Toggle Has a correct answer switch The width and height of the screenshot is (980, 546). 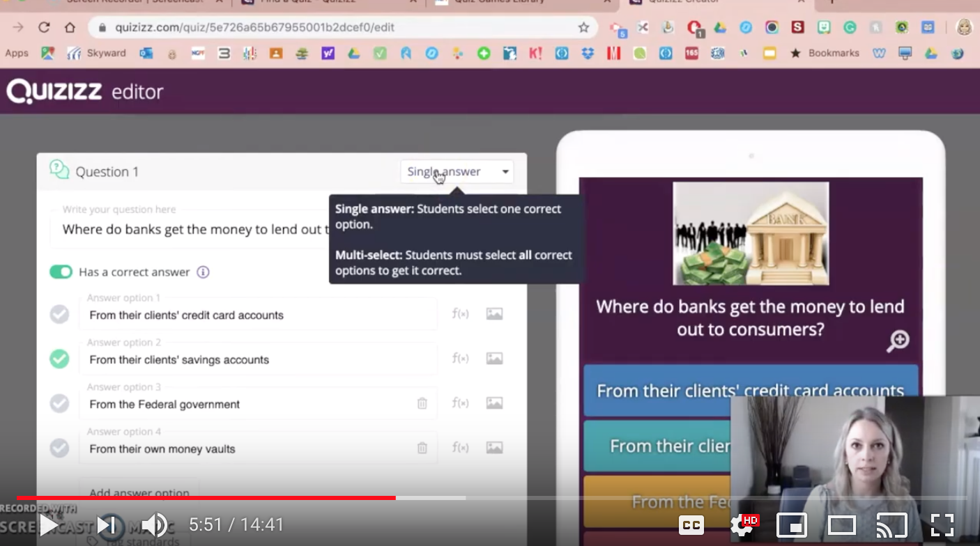(61, 272)
